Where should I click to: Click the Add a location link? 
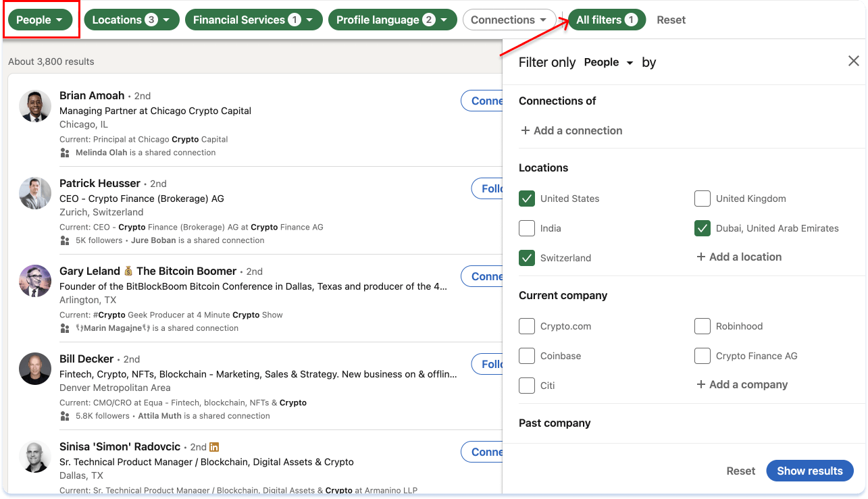tap(738, 257)
